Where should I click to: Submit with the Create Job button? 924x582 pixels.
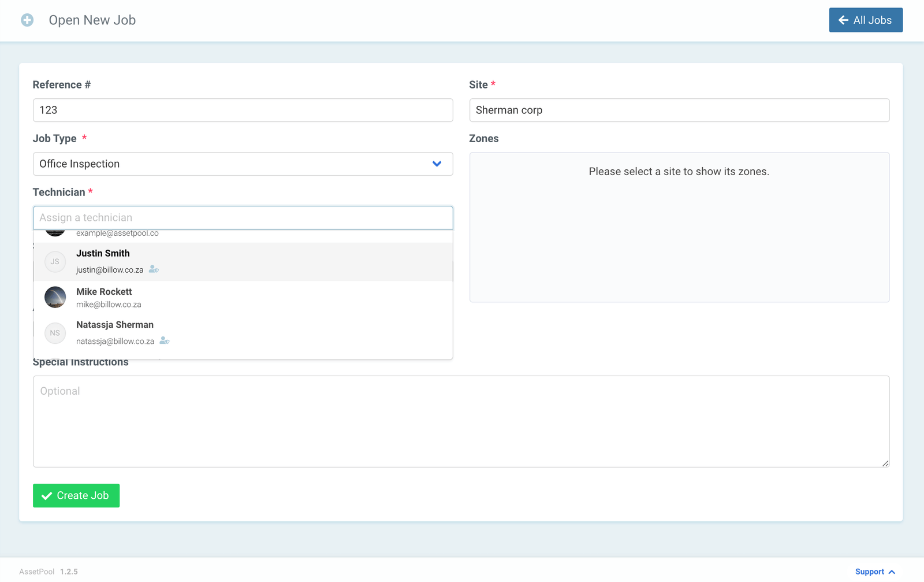pyautogui.click(x=76, y=495)
